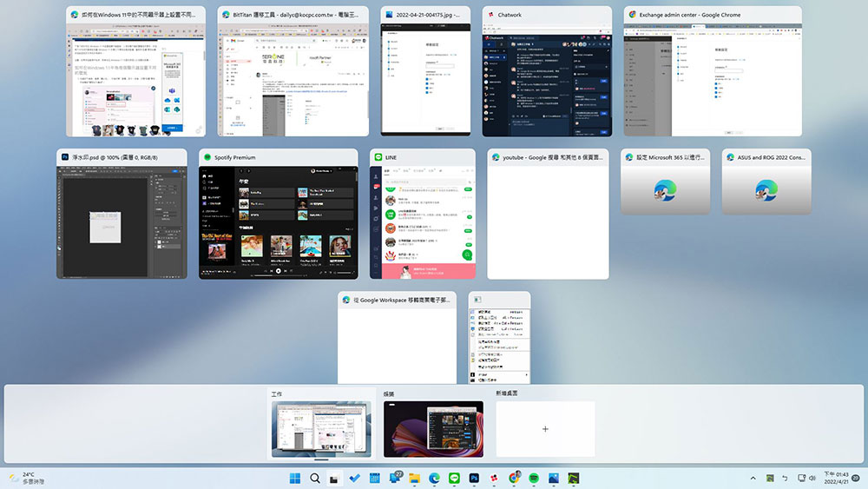Switch to the 娛樂 virtual desktop
868x489 pixels.
433,429
